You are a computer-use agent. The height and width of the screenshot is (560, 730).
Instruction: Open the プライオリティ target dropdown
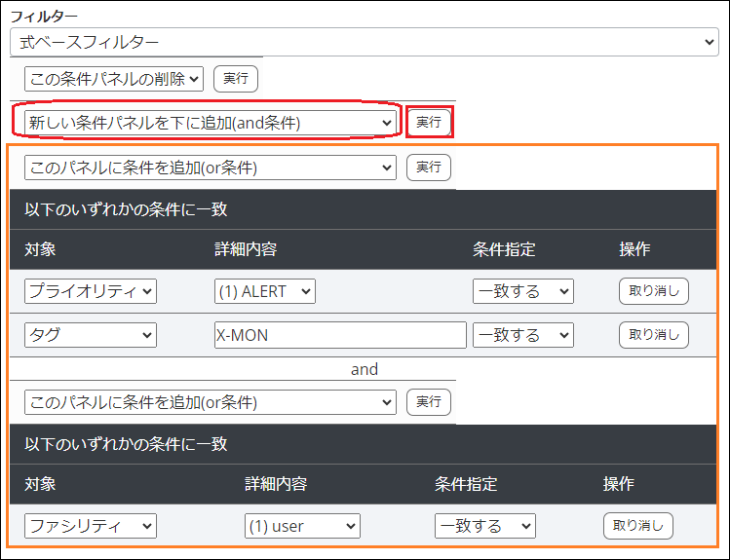pyautogui.click(x=91, y=291)
